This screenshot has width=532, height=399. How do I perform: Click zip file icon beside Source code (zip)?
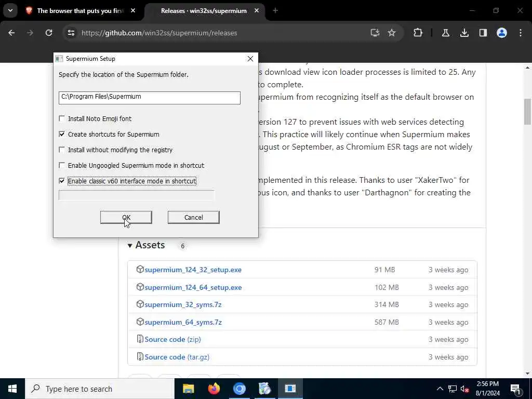pyautogui.click(x=140, y=339)
